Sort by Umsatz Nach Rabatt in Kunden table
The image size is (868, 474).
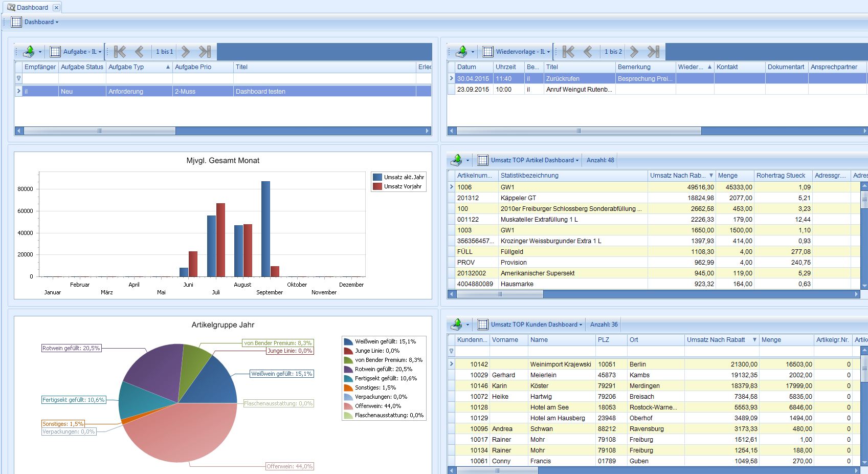(x=722, y=340)
